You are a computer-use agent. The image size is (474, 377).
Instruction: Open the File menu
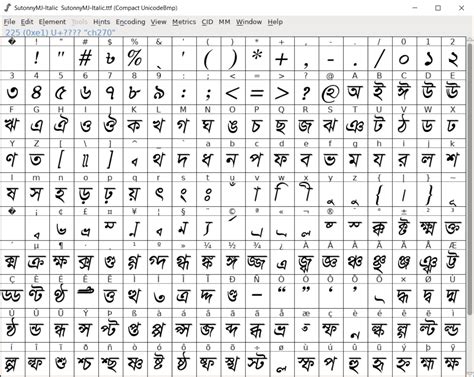[x=9, y=22]
